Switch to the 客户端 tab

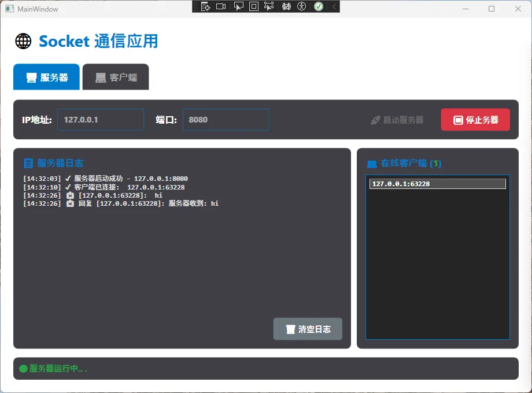tap(116, 77)
